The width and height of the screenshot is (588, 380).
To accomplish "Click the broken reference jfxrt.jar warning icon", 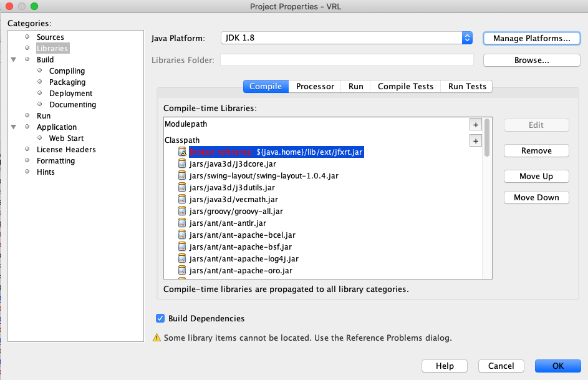I will pos(182,152).
